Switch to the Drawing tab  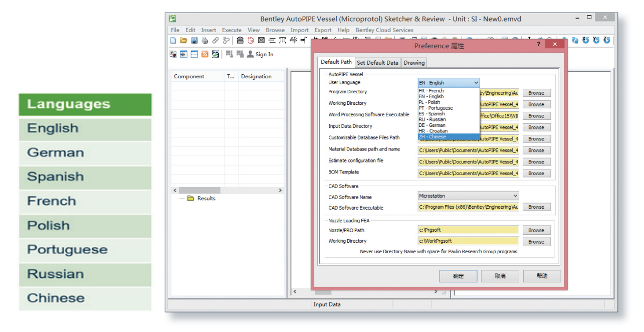coord(414,63)
